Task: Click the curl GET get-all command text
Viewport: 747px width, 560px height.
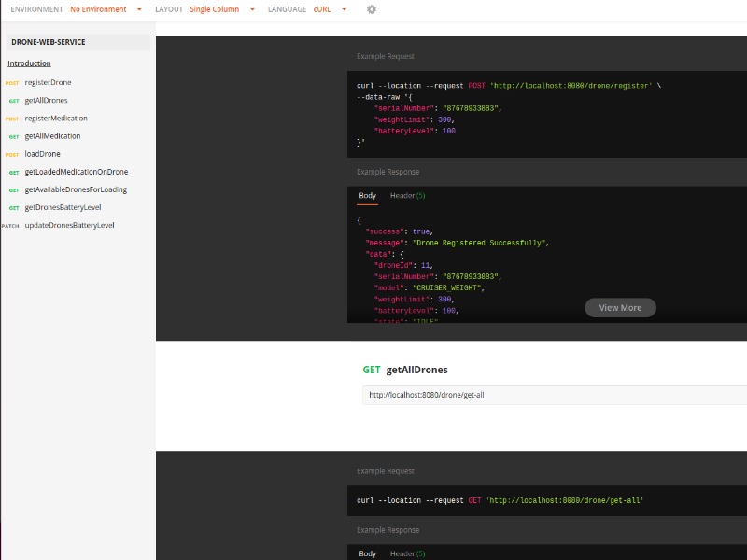Action: pos(500,500)
